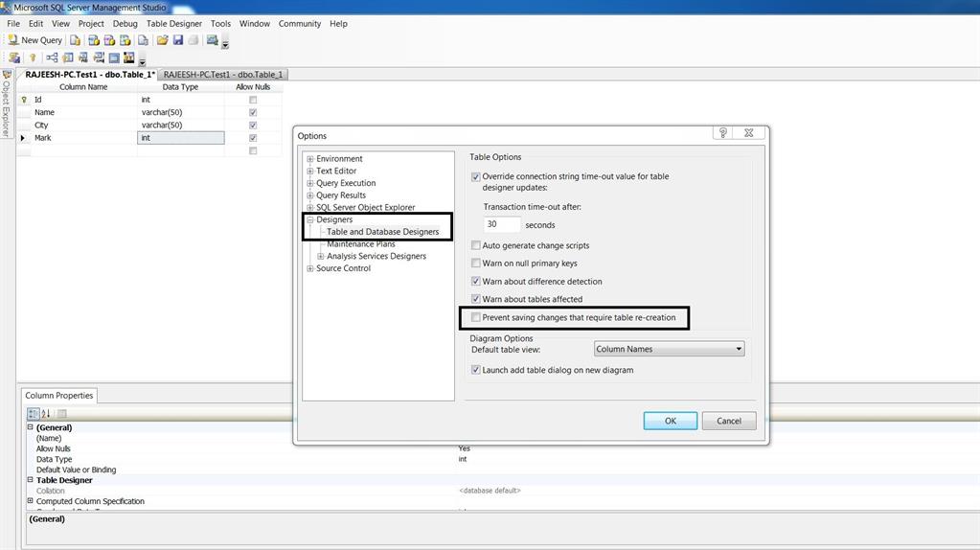Check Prevent saving changes requiring table re-creation
The width and height of the screenshot is (980, 550).
[475, 317]
